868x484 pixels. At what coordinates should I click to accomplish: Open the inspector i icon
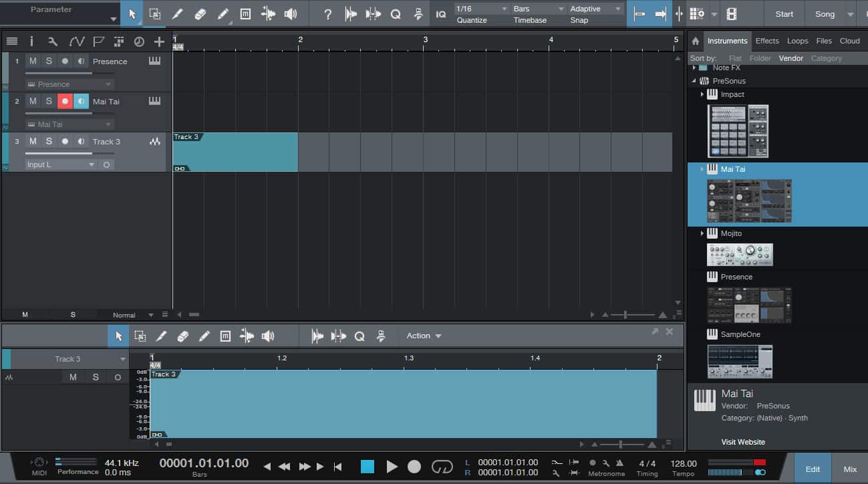pyautogui.click(x=31, y=41)
